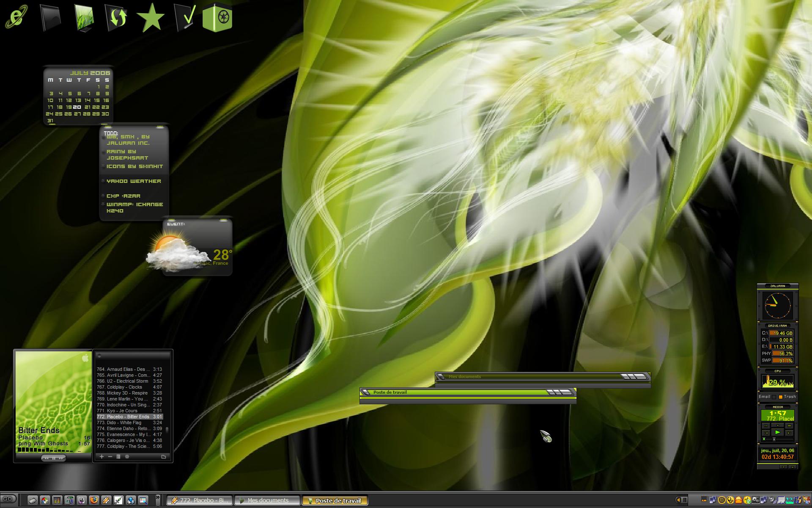The width and height of the screenshot is (812, 508).
Task: Toggle the Email checkbox in the sidebar
Action: click(774, 397)
